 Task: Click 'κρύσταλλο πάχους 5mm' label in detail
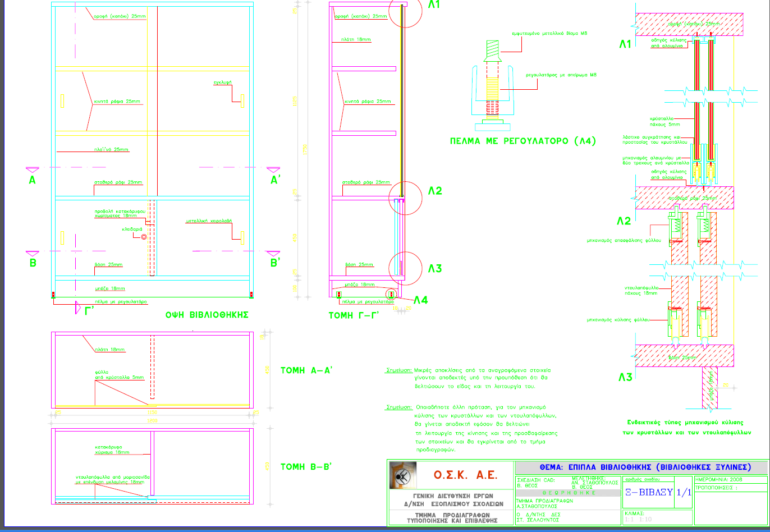[x=665, y=122]
